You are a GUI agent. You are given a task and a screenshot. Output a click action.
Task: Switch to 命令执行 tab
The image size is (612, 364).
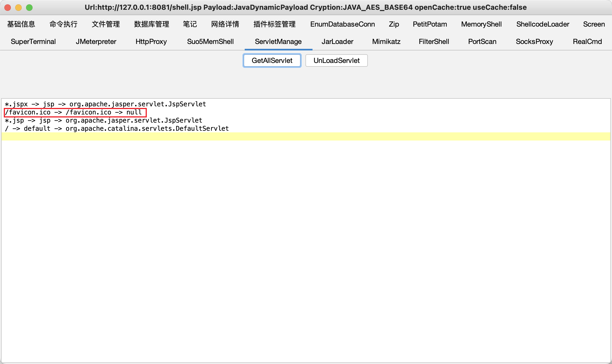pyautogui.click(x=63, y=24)
